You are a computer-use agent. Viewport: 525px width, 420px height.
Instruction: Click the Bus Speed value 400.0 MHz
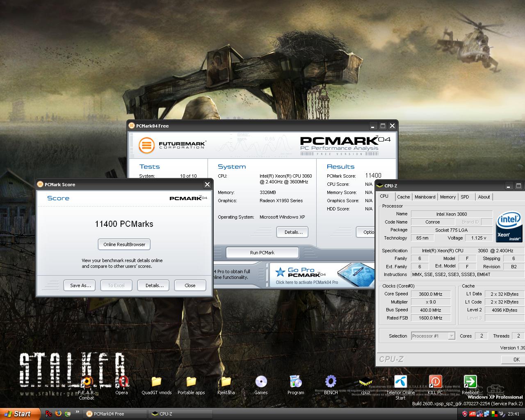click(x=430, y=310)
